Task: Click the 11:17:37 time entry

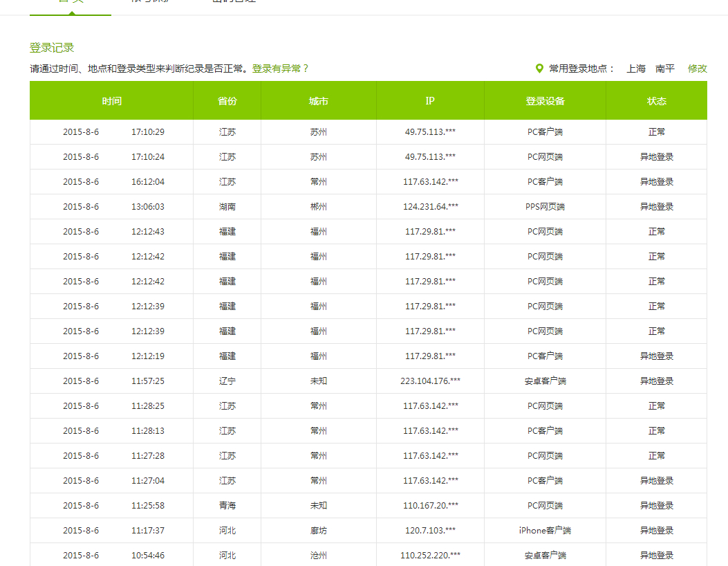Action: click(x=148, y=531)
